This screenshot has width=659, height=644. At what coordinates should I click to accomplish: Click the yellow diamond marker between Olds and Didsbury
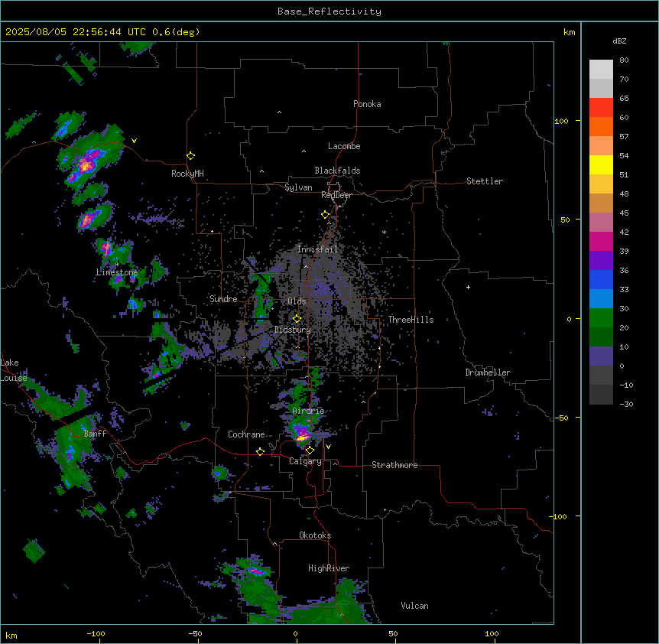pyautogui.click(x=297, y=319)
